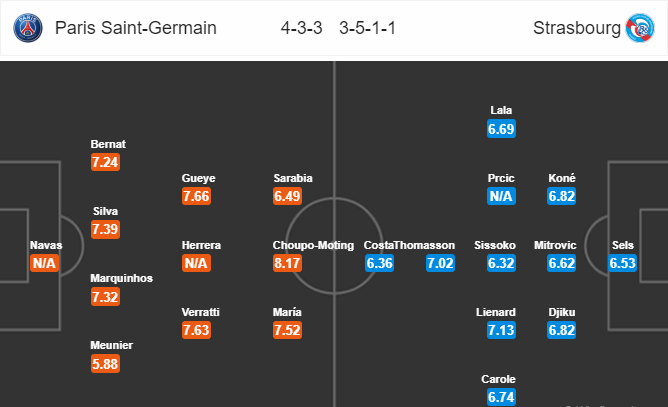
Task: Click the Strasbourg club crest
Action: 637,28
